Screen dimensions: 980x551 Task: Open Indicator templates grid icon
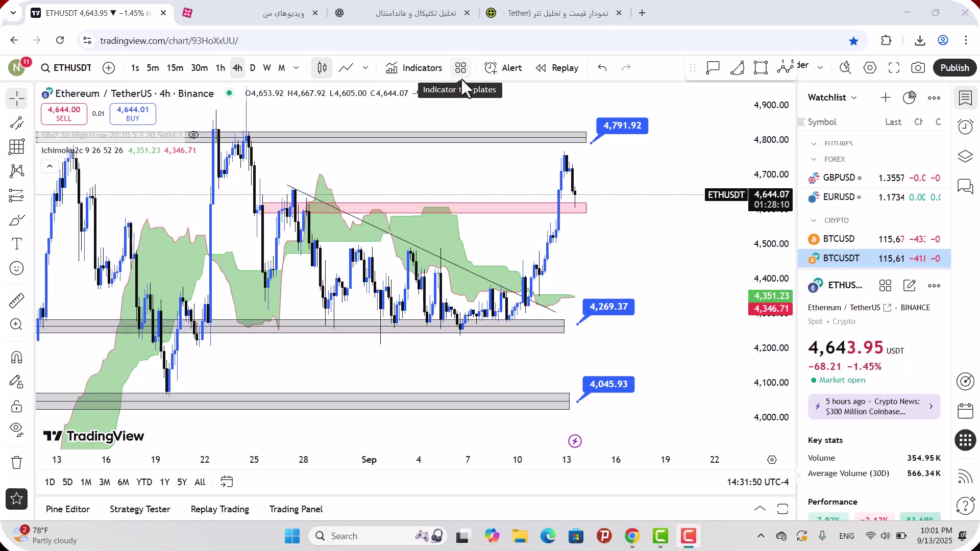(461, 68)
